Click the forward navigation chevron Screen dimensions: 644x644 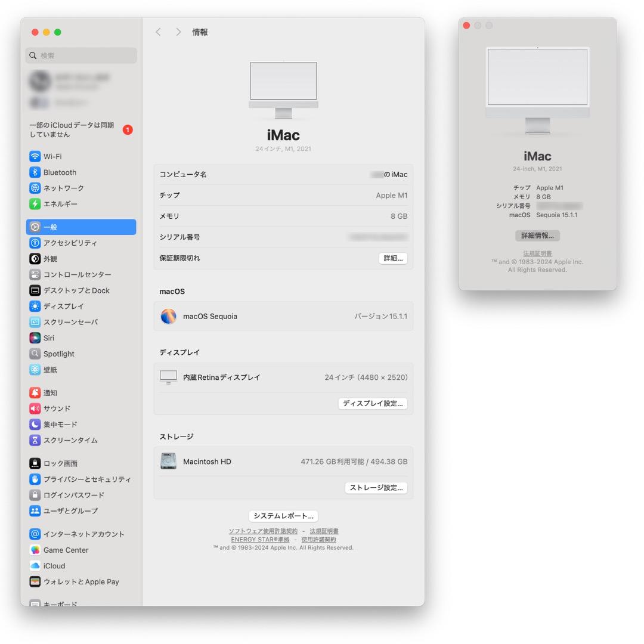[178, 32]
